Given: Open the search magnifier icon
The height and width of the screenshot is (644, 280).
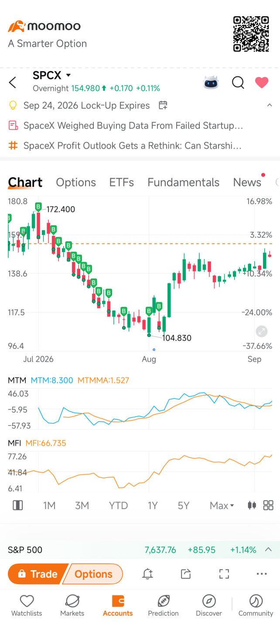Looking at the screenshot, I should click(x=238, y=82).
